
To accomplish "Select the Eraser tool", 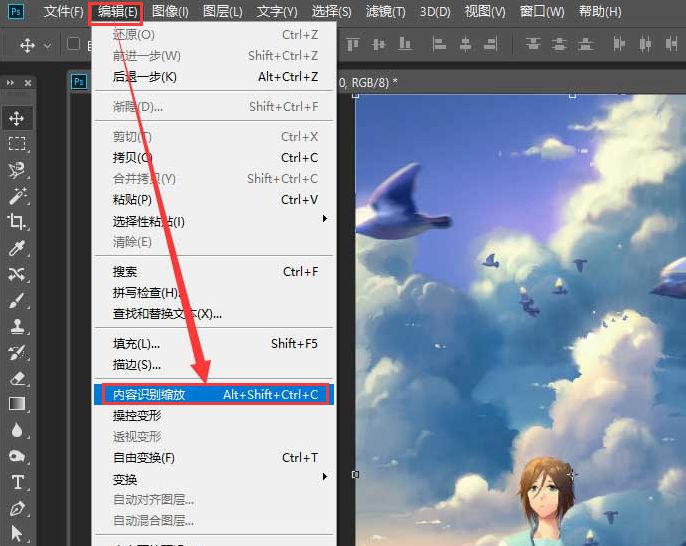I will (x=17, y=378).
